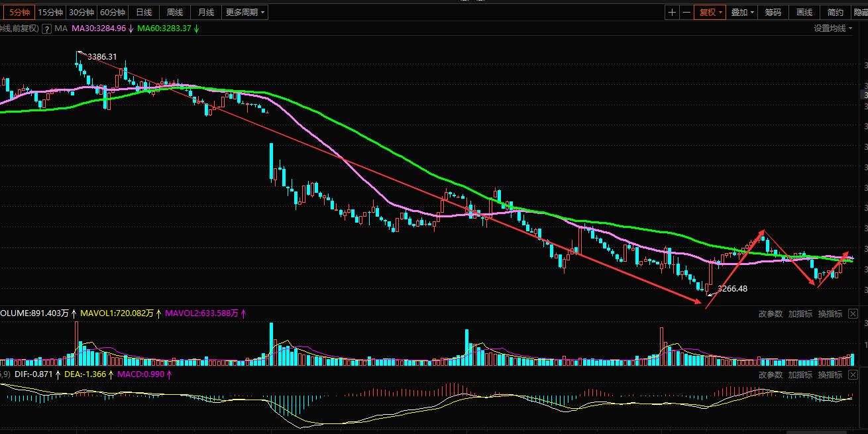Switch to the 15分钟 period tab
The width and height of the screenshot is (868, 434).
(50, 12)
